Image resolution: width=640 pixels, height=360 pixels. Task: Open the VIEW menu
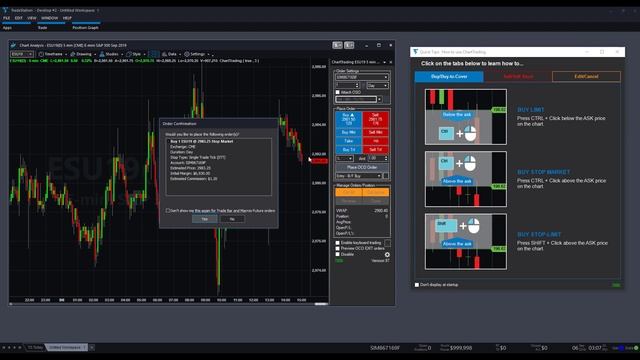click(x=32, y=18)
